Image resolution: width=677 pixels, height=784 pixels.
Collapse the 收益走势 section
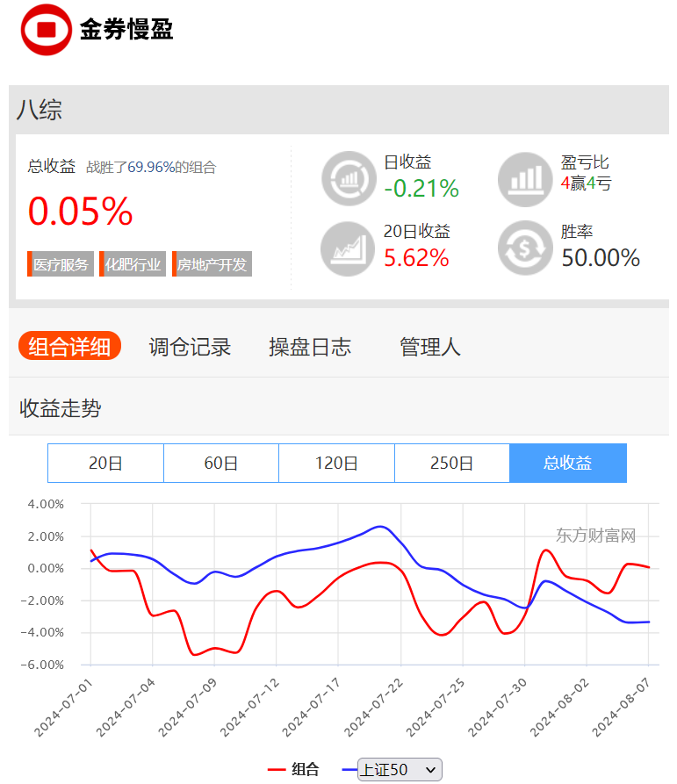[x=59, y=408]
